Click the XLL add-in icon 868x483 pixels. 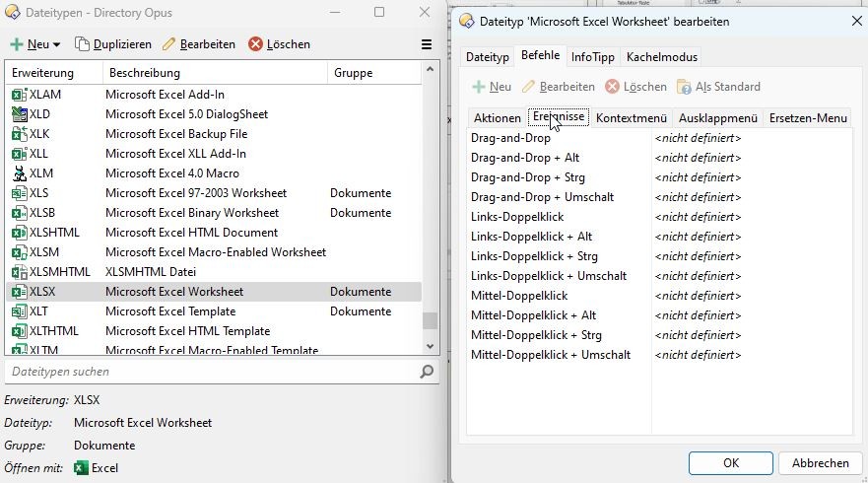20,154
